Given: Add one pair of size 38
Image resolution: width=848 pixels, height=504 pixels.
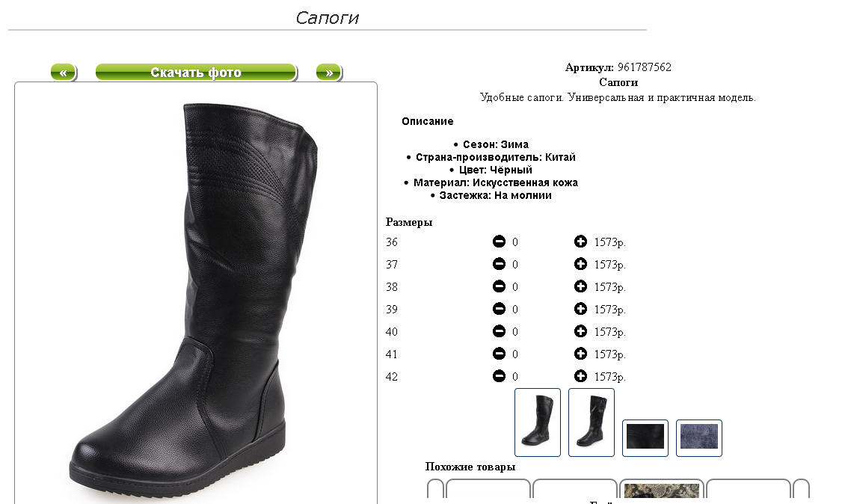Looking at the screenshot, I should click(x=580, y=286).
